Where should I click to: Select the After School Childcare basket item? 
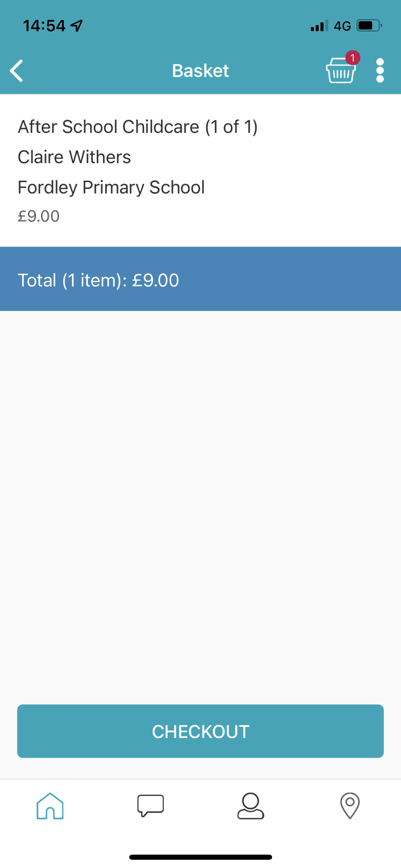pyautogui.click(x=200, y=170)
